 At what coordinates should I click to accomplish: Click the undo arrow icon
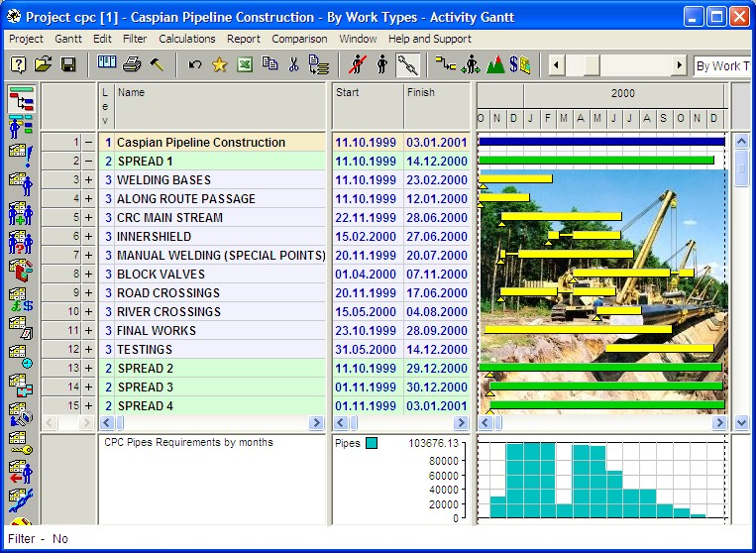[x=195, y=64]
